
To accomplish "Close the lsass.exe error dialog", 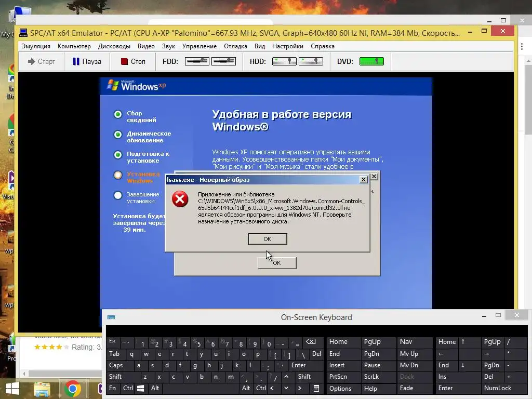I will tap(363, 179).
